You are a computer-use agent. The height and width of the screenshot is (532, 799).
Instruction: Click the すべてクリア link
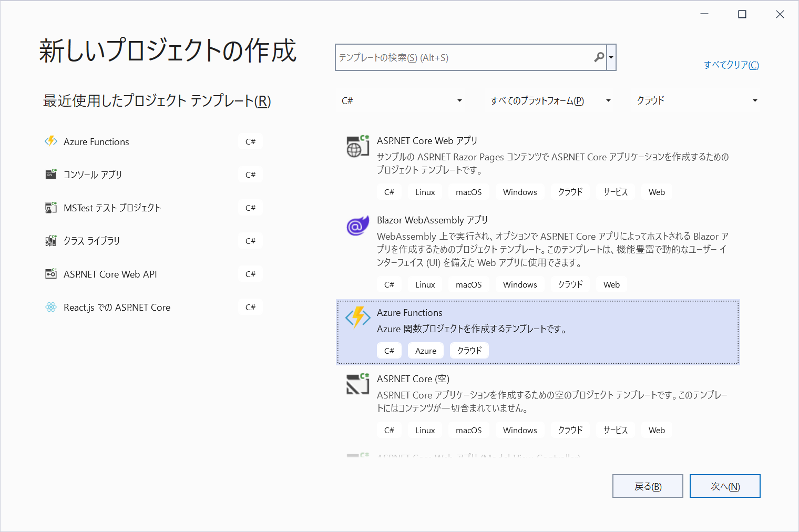point(731,65)
